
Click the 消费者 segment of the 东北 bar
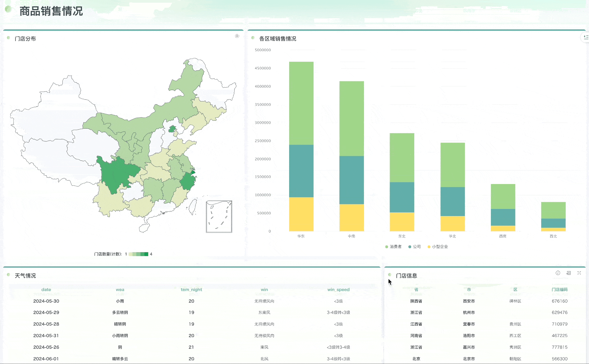[x=402, y=158]
